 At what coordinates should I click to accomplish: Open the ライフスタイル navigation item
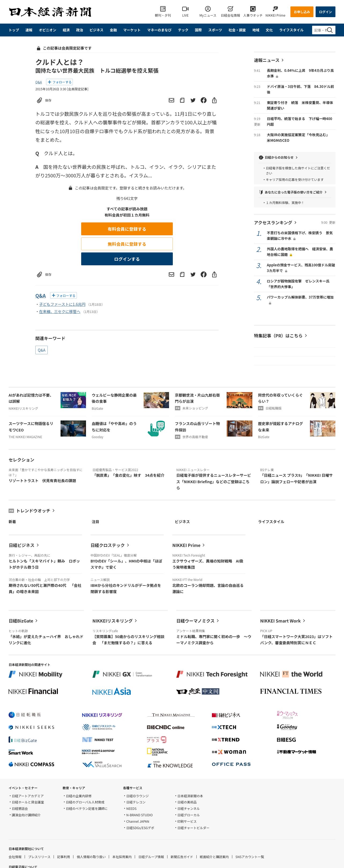coord(291,30)
